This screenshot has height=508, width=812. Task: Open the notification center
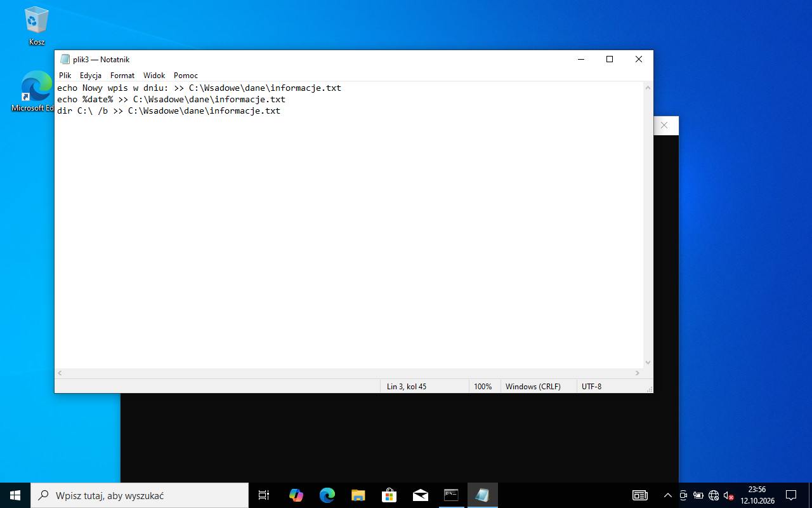pos(791,495)
